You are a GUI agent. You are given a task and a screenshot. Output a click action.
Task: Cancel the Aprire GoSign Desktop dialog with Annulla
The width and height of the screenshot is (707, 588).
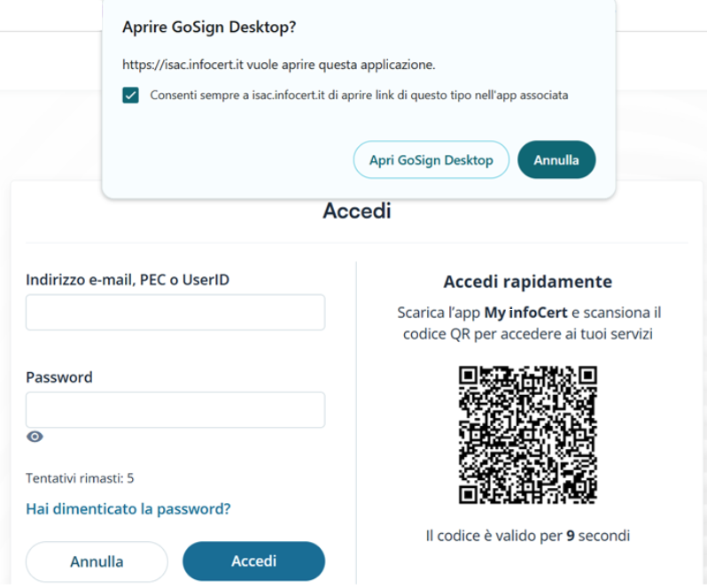pyautogui.click(x=556, y=160)
